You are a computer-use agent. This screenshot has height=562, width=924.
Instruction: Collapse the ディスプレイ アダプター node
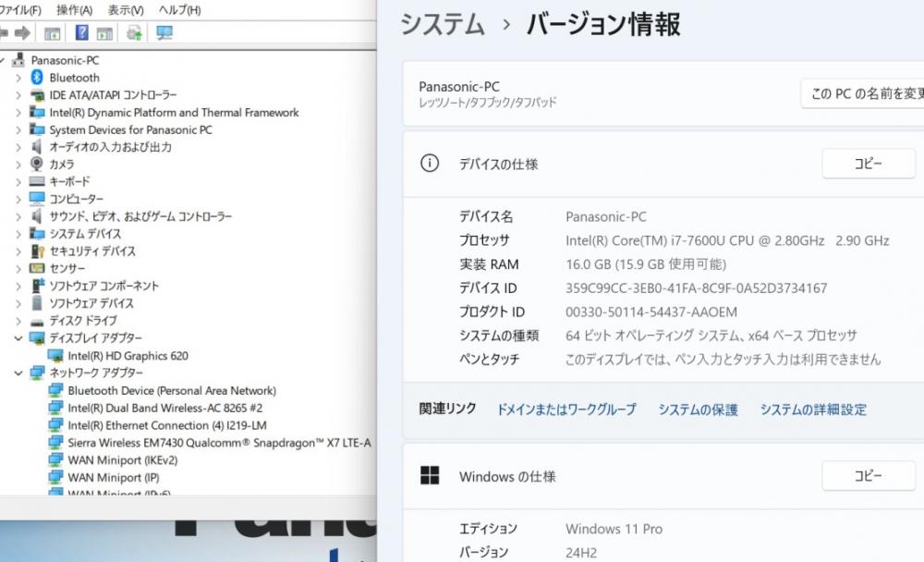click(18, 338)
